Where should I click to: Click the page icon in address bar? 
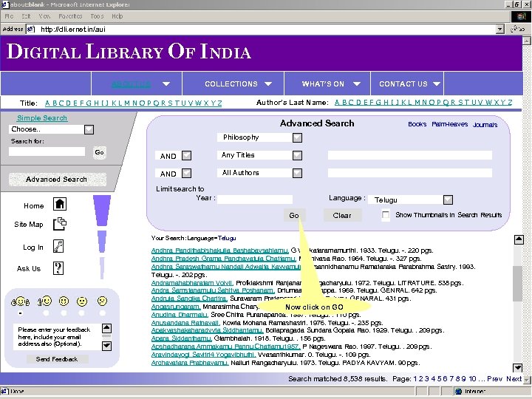tap(31, 29)
